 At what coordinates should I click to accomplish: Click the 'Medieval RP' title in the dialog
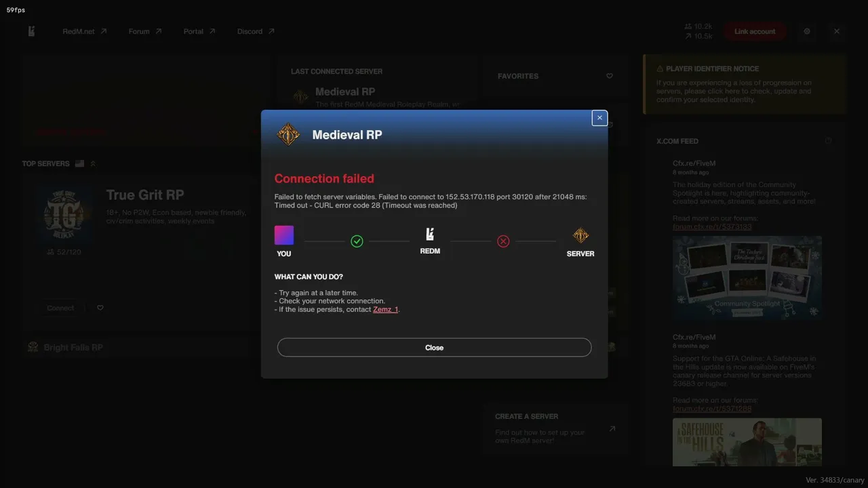(x=347, y=135)
